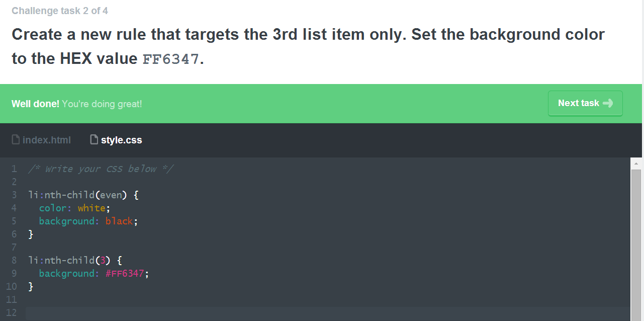Screen dimensions: 644x321
Task: Click the file icon next to style.css
Action: pos(94,139)
